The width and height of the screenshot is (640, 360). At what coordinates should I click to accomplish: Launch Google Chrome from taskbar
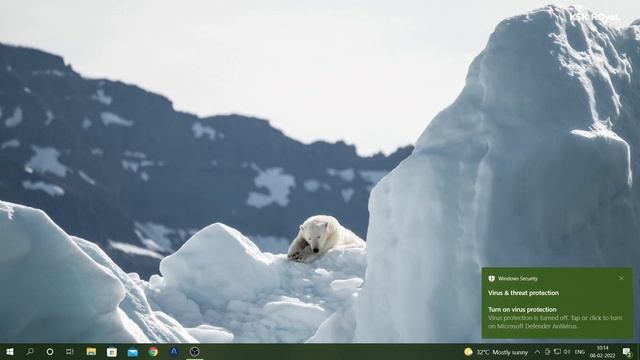153,352
